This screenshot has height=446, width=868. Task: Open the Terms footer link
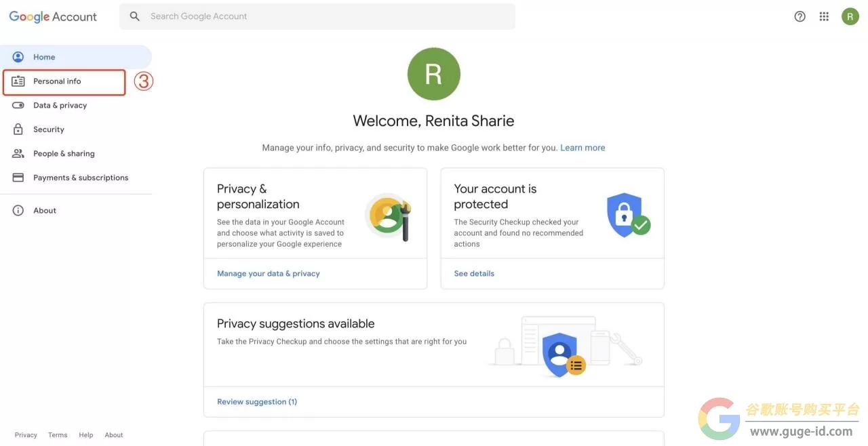tap(58, 435)
